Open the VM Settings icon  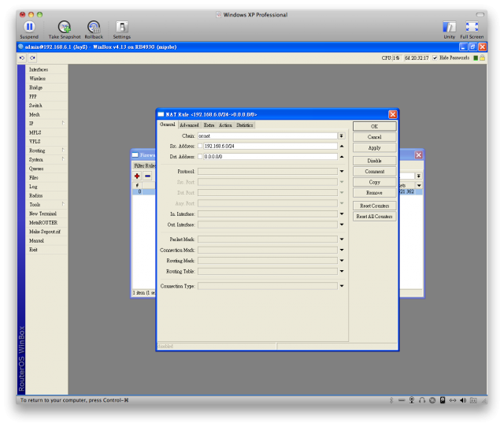(x=122, y=27)
